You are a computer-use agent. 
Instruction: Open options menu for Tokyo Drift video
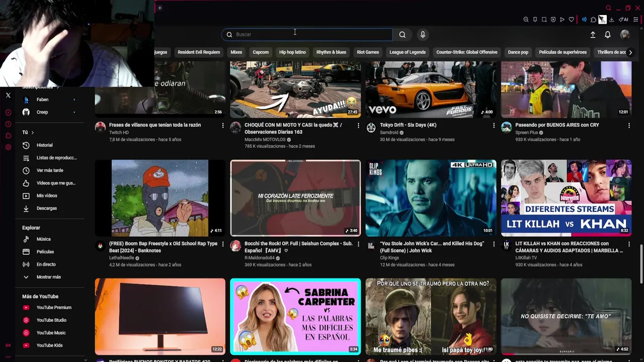(494, 125)
